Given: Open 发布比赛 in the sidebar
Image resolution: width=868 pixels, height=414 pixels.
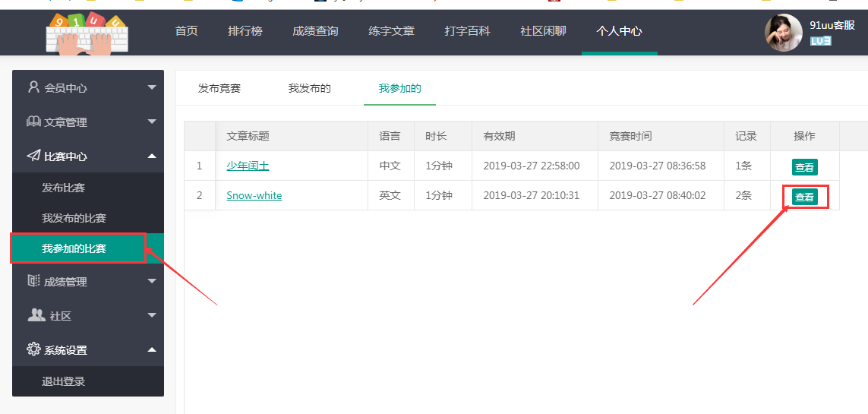Looking at the screenshot, I should [x=88, y=188].
